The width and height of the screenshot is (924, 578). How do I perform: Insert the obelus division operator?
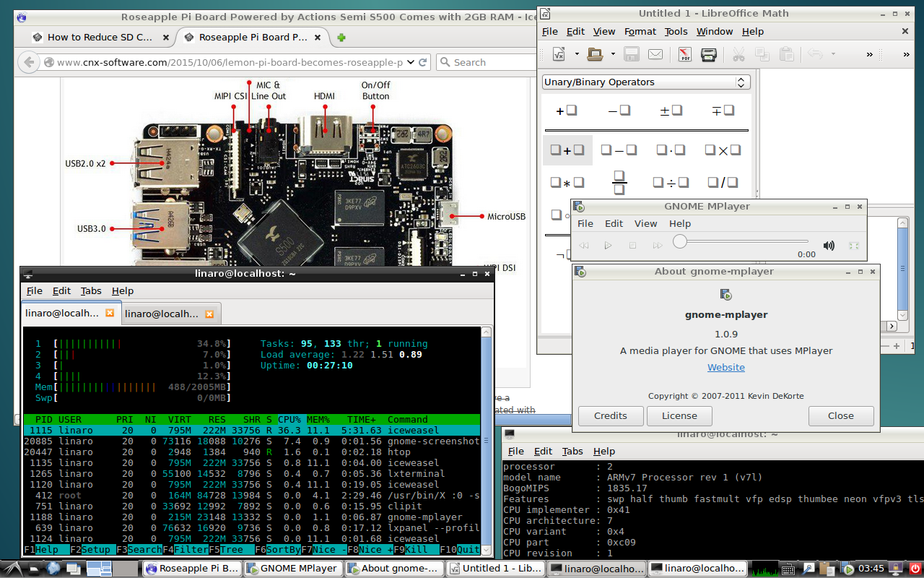click(671, 183)
